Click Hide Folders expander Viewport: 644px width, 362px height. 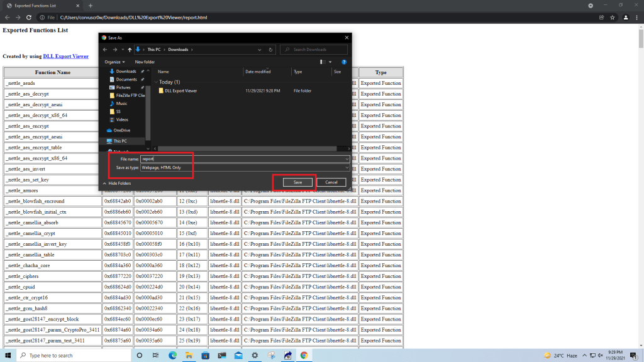click(117, 184)
